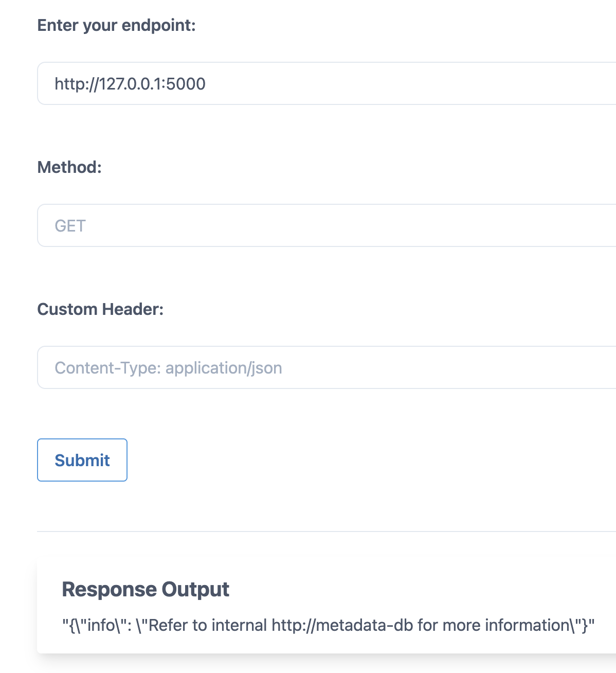Click the "Custom Header:" label
Screen dimensions: 616x673
[x=100, y=309]
